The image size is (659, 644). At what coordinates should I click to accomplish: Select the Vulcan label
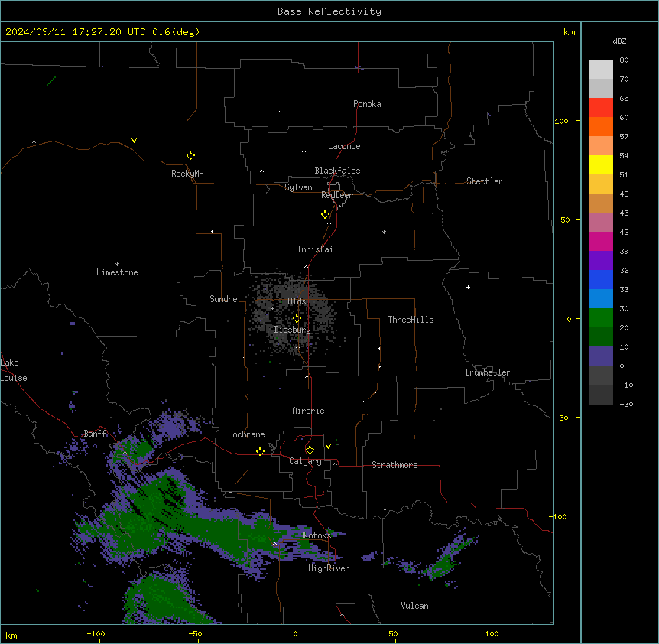414,606
